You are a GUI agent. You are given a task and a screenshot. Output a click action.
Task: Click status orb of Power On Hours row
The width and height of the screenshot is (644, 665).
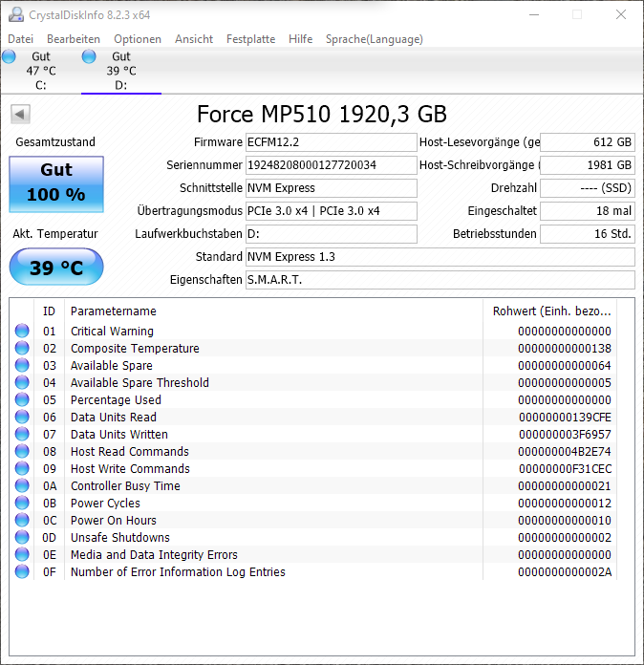pos(22,520)
